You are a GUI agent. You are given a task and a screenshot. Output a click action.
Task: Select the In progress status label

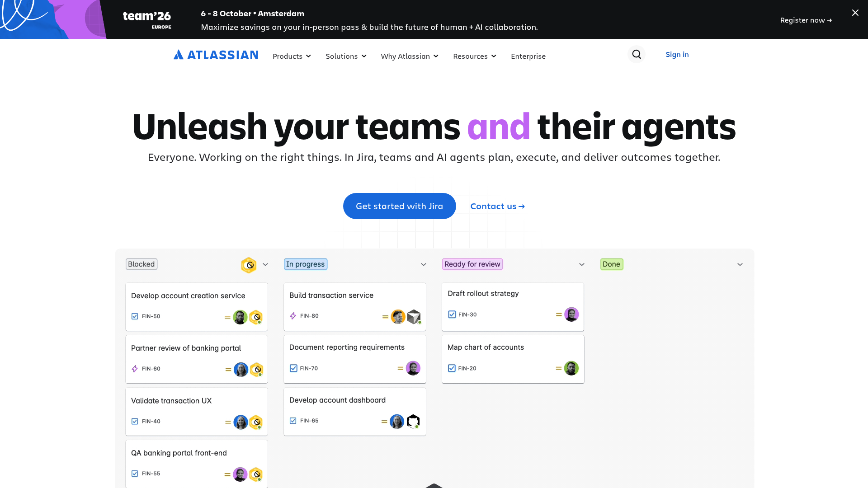click(306, 264)
